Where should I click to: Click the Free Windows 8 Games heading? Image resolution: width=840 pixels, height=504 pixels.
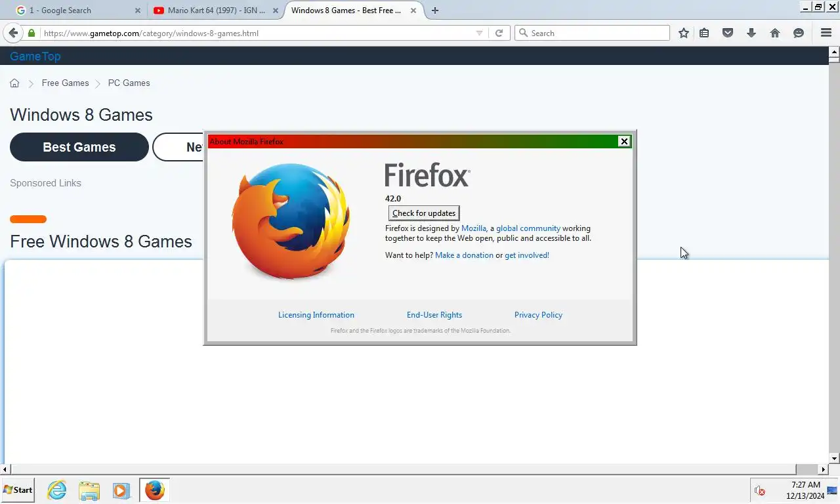pyautogui.click(x=101, y=241)
